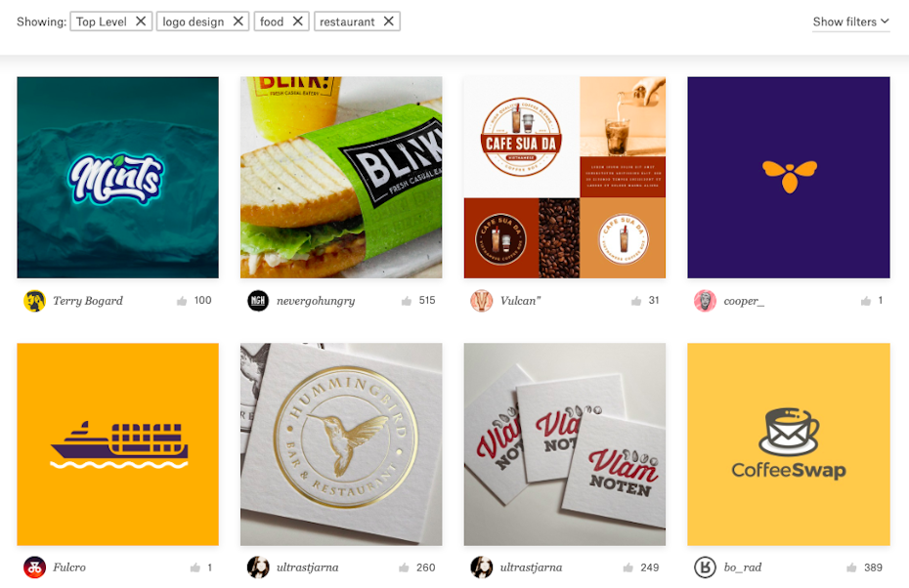Like the Mints design with thumbs-up
This screenshot has height=588, width=909.
click(x=182, y=301)
